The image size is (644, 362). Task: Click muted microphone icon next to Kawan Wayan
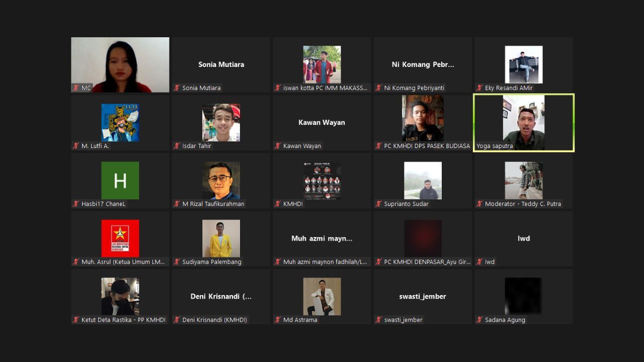(x=278, y=146)
